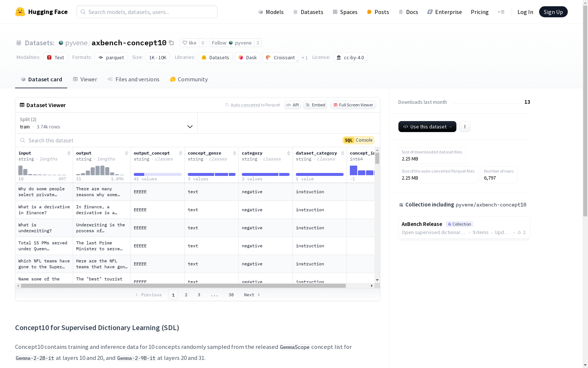Click the 1K - 10K size tag
The image size is (588, 368).
[158, 57]
